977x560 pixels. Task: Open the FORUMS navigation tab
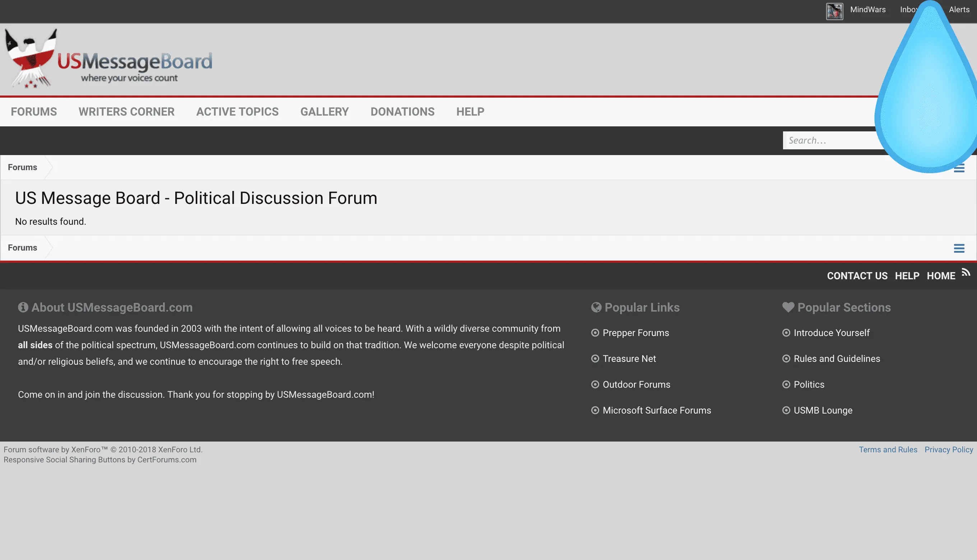click(34, 112)
